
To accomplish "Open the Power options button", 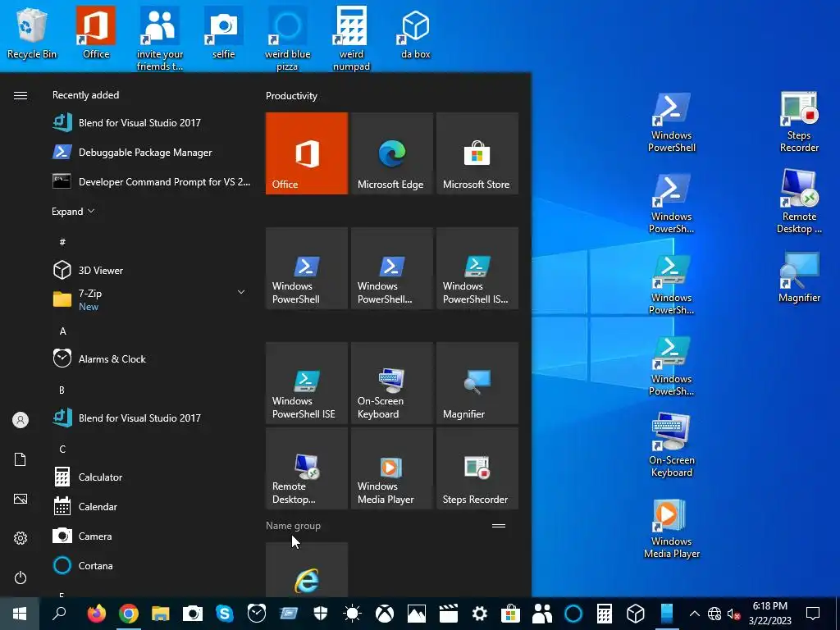I will pyautogui.click(x=21, y=577).
